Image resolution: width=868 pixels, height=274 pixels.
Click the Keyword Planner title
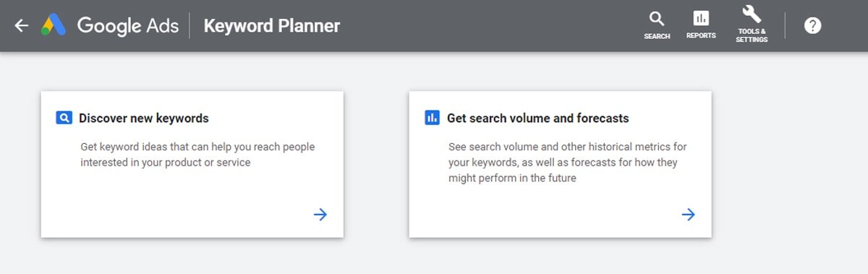[272, 26]
